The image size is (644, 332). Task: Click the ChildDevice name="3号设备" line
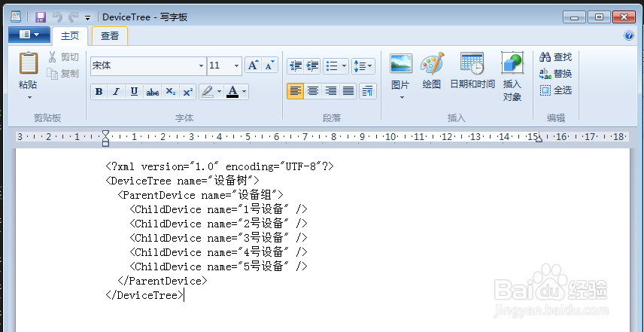pos(218,238)
